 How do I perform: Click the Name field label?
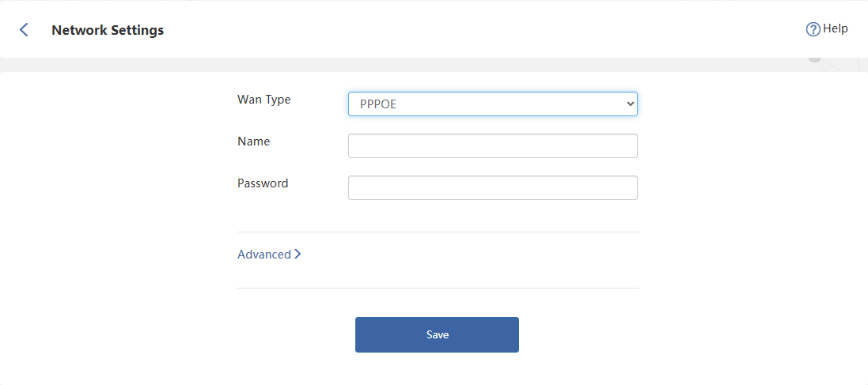pyautogui.click(x=253, y=142)
